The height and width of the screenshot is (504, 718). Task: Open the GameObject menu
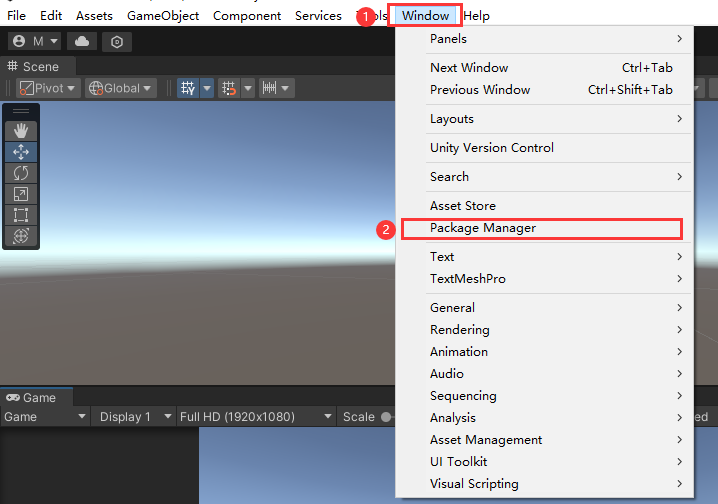pyautogui.click(x=163, y=16)
